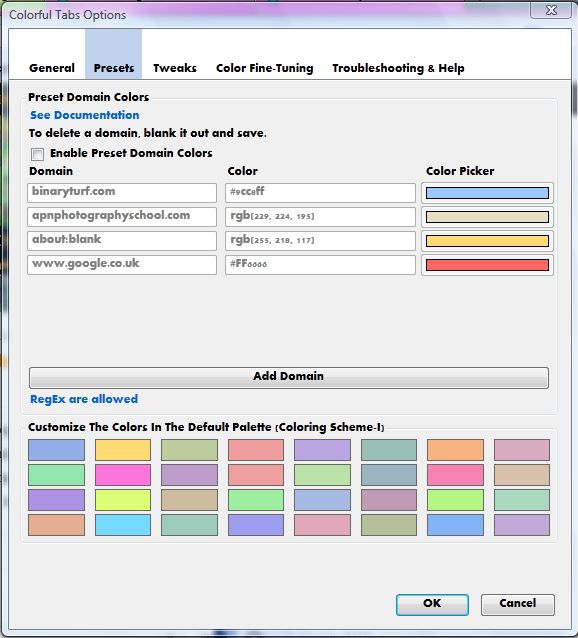Close the Colorful Tabs Options dialog
578x638 pixels.
(x=551, y=10)
